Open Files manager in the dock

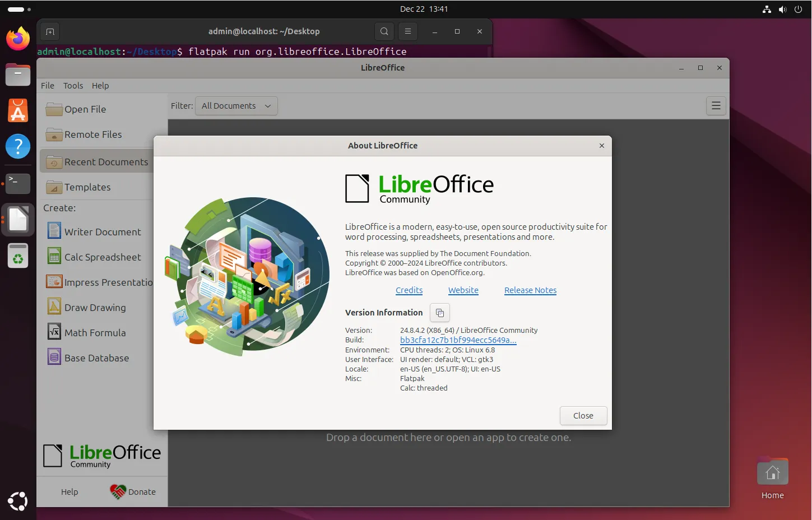coord(18,75)
